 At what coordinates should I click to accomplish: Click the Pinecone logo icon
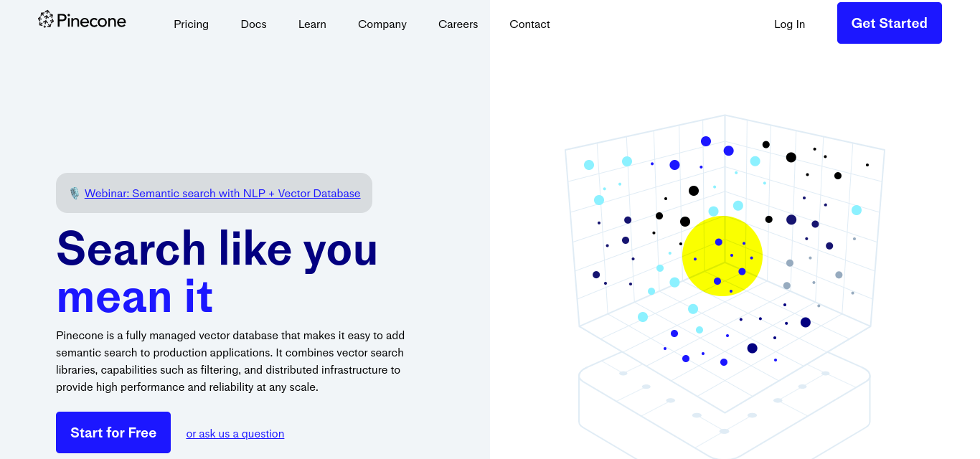46,19
